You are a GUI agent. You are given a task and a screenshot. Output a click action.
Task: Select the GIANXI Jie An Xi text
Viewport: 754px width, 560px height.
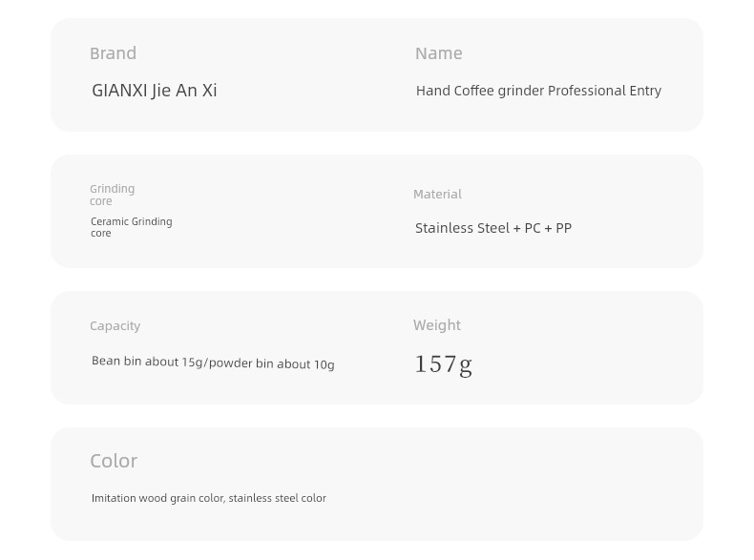155,91
